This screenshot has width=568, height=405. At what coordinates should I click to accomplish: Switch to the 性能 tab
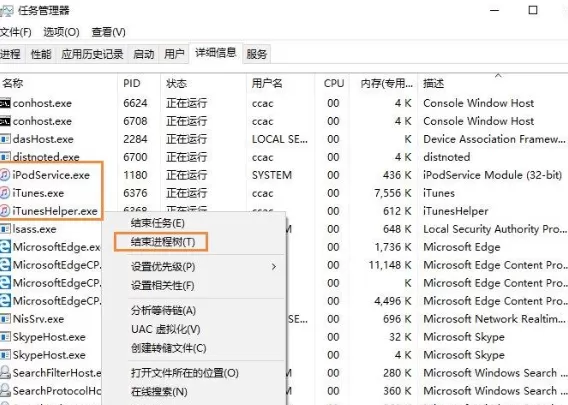click(x=41, y=54)
